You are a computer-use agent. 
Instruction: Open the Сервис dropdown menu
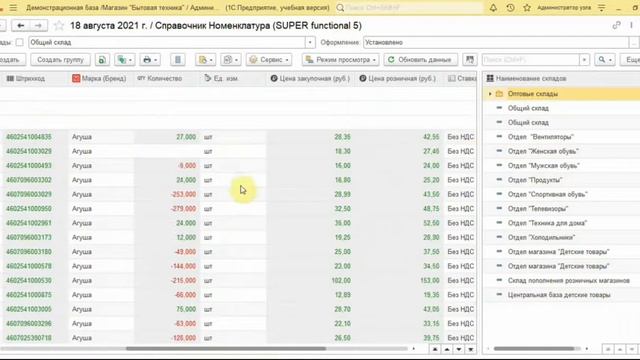pyautogui.click(x=269, y=60)
